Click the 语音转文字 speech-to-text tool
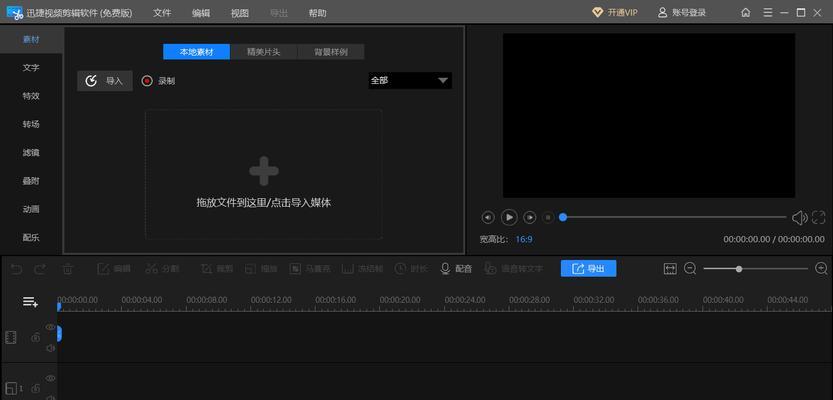Image resolution: width=833 pixels, height=400 pixels. pyautogui.click(x=513, y=269)
